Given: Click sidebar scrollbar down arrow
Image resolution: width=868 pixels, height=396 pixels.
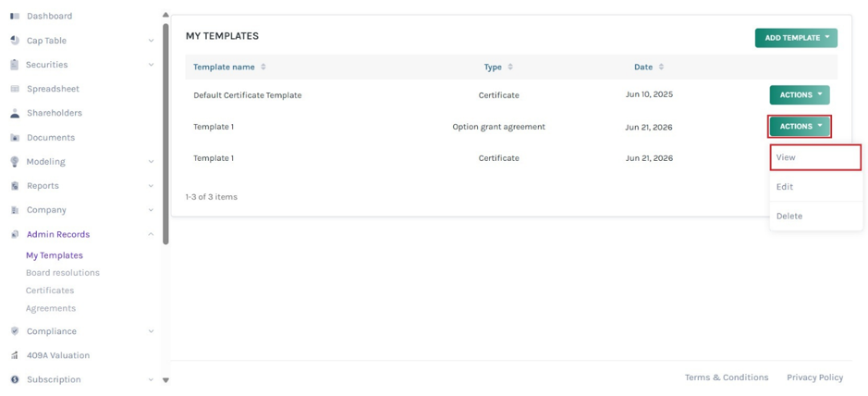Looking at the screenshot, I should [x=165, y=380].
